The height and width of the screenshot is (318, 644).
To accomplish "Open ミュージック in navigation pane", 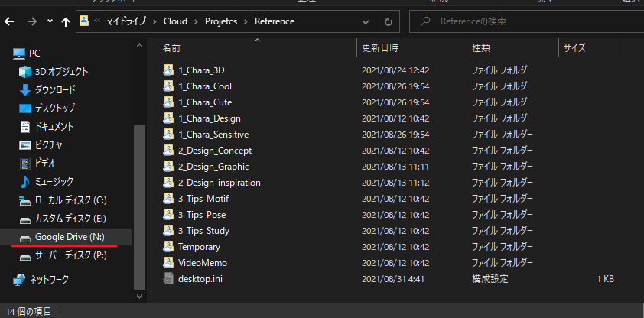I will click(x=54, y=181).
